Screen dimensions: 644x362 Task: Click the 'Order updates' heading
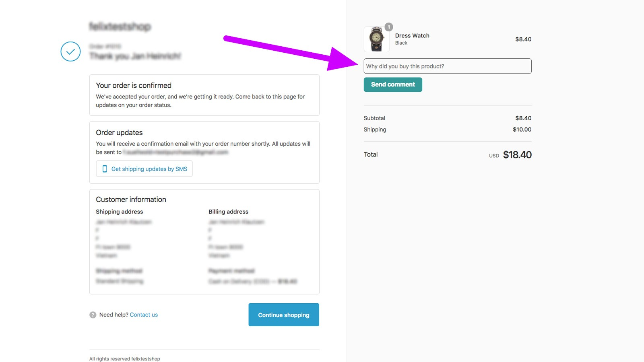tap(119, 133)
